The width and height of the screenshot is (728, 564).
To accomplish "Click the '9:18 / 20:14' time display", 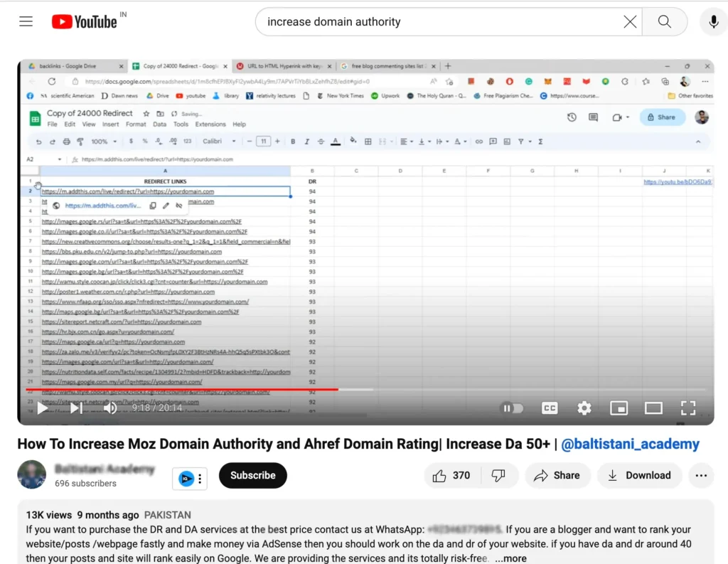I will [157, 408].
